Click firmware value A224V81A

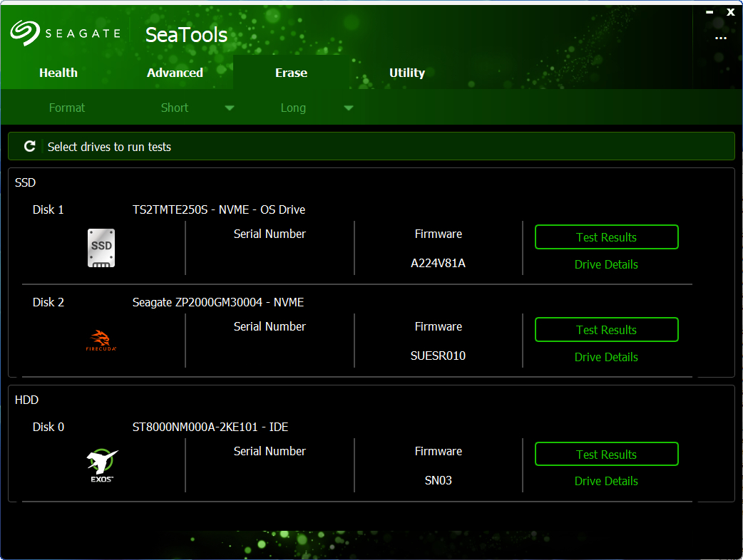439,263
